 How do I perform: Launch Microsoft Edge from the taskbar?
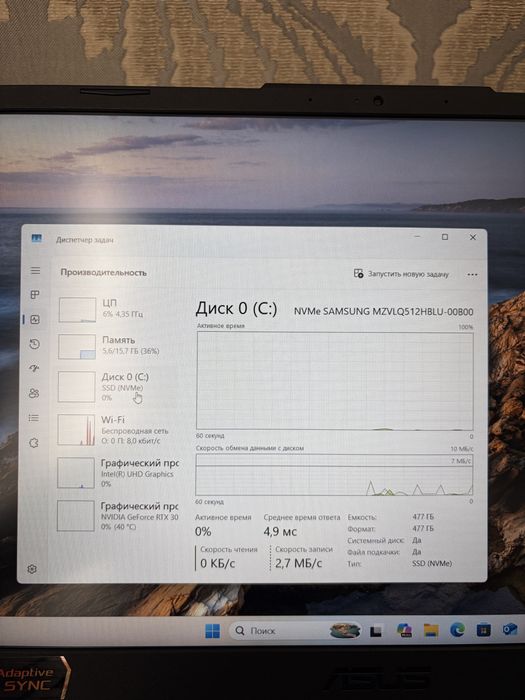(x=457, y=629)
